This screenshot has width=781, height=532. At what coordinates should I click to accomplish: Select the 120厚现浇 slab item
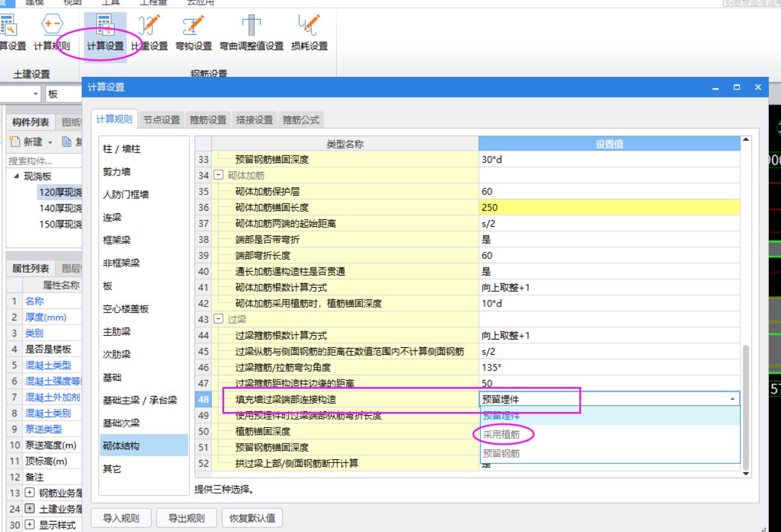[x=60, y=192]
